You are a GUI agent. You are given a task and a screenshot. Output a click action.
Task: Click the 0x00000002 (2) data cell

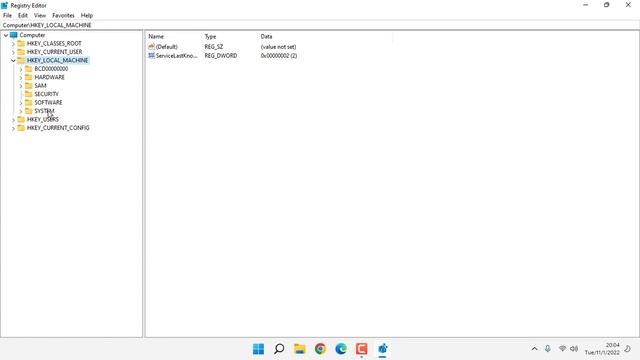[x=279, y=56]
